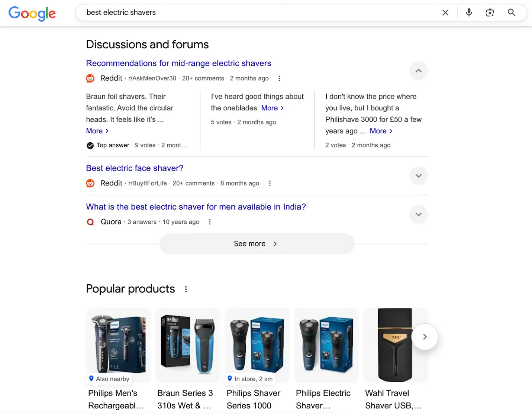The width and height of the screenshot is (532, 414).
Task: Expand the 'Best electric face shaver?' discussion
Action: click(x=419, y=176)
